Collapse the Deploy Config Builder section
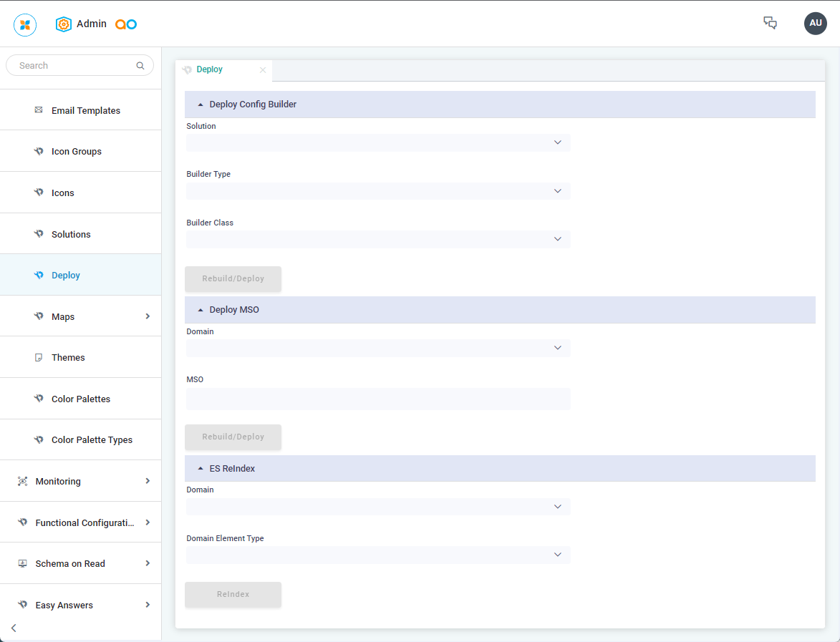The image size is (840, 642). (x=201, y=104)
